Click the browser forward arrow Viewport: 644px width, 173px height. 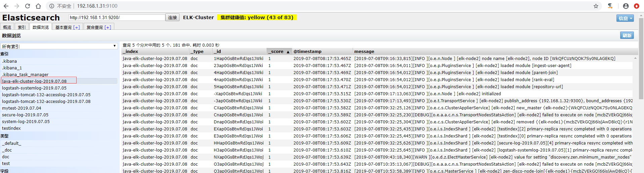tap(17, 6)
